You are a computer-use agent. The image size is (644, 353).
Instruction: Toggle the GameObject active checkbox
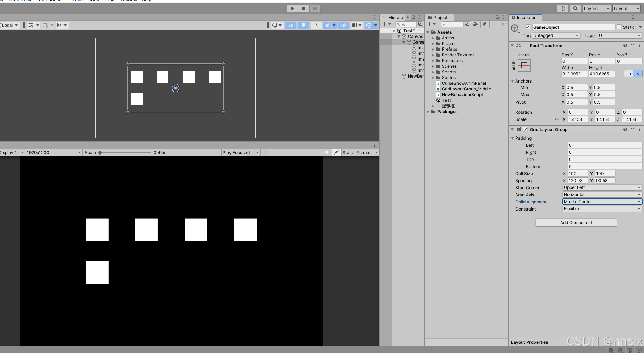[x=528, y=27]
